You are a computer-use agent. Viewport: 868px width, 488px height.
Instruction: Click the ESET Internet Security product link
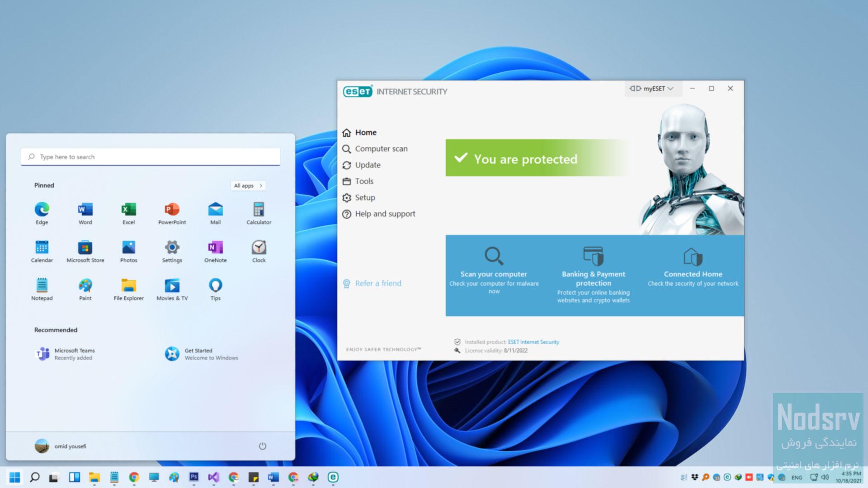(x=533, y=342)
